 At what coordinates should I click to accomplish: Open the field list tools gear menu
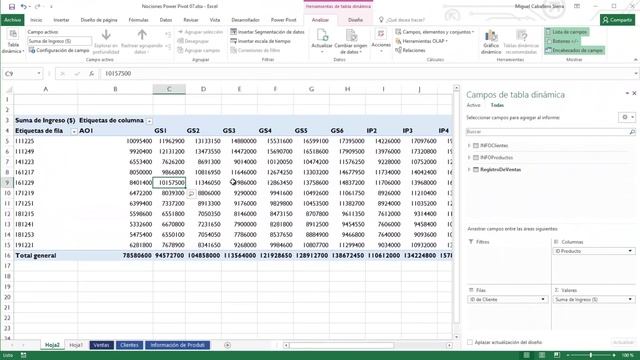click(x=627, y=117)
